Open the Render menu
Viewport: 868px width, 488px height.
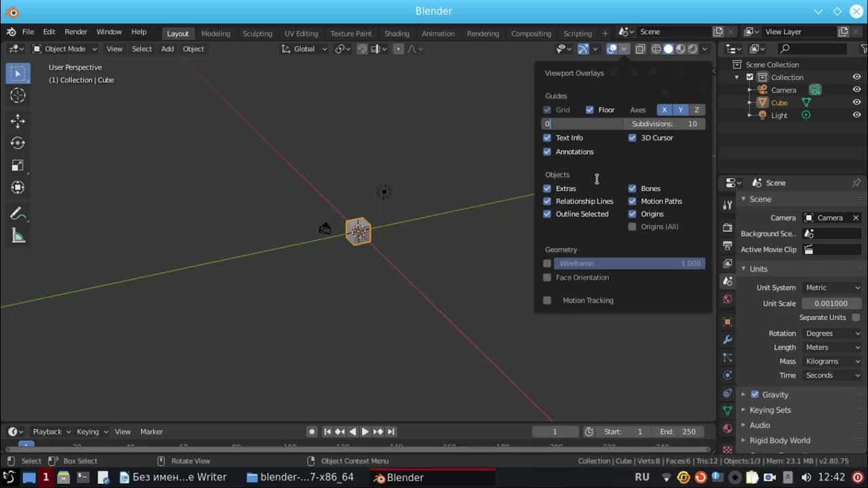click(76, 32)
